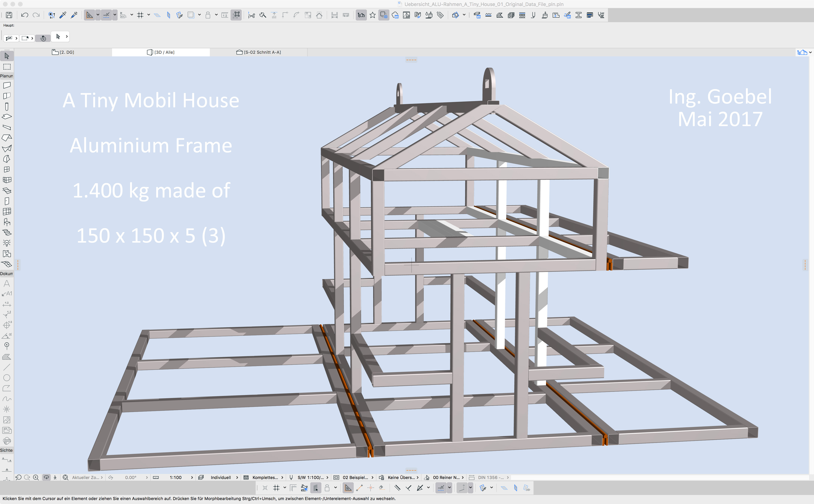Toggle the guide lines set-square button
814x504 pixels.
89,15
